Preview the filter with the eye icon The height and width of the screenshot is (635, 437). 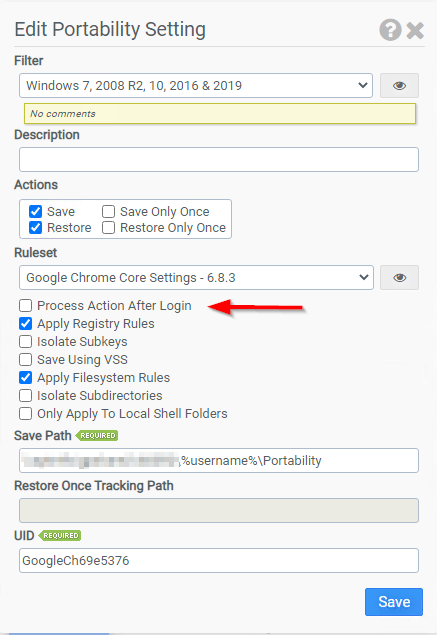[x=399, y=85]
